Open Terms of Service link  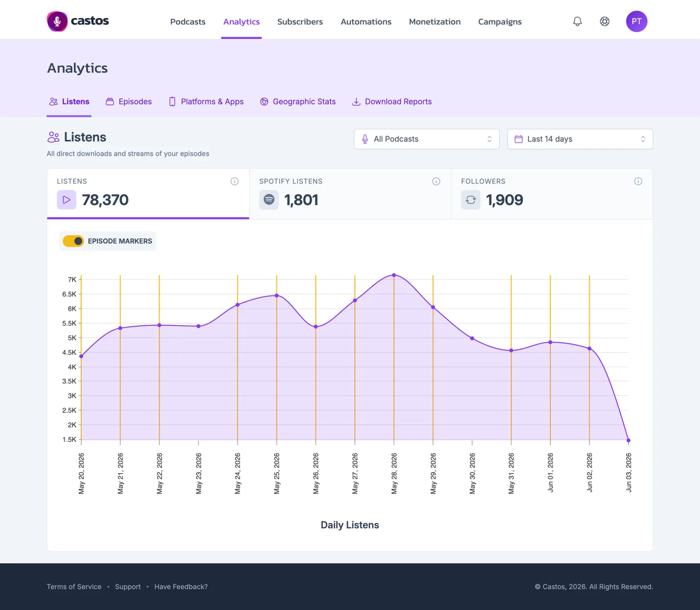pos(74,587)
